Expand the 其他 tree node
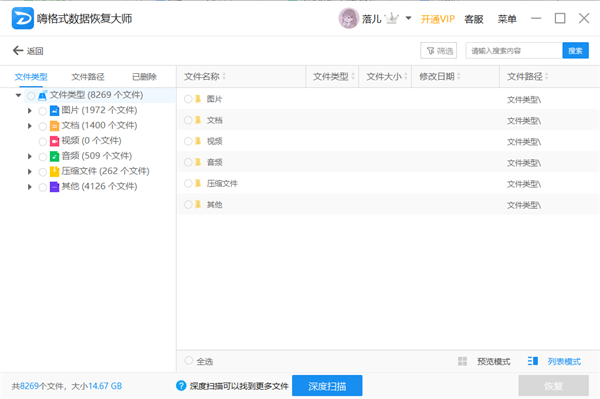 click(29, 187)
